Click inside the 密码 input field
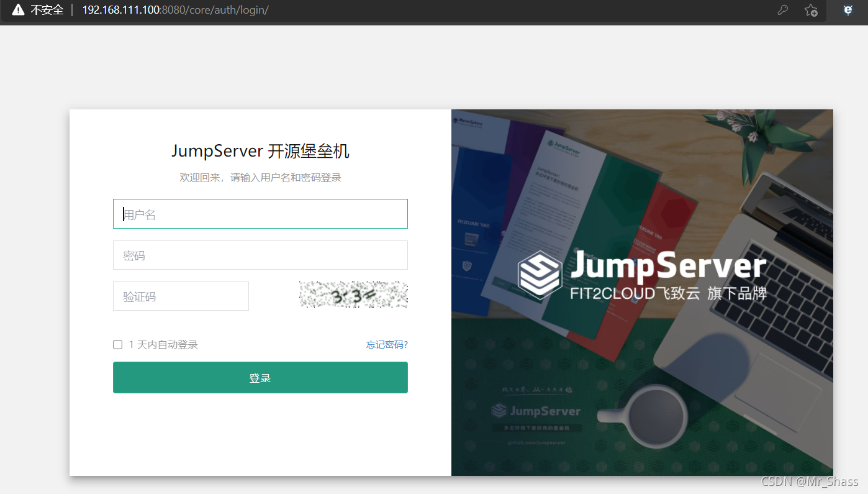 pos(260,255)
